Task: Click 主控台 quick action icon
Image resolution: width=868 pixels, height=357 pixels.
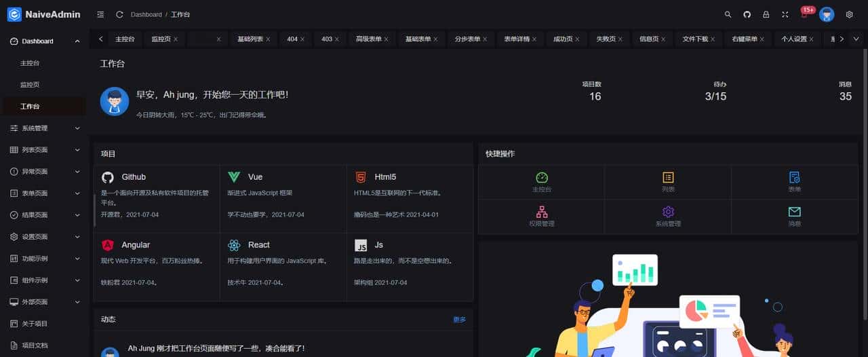Action: pos(541,177)
